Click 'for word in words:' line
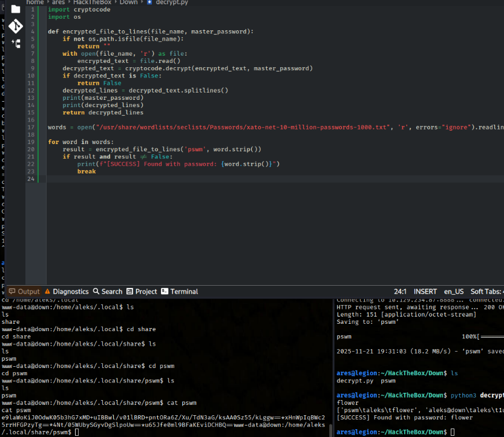 tap(80, 142)
